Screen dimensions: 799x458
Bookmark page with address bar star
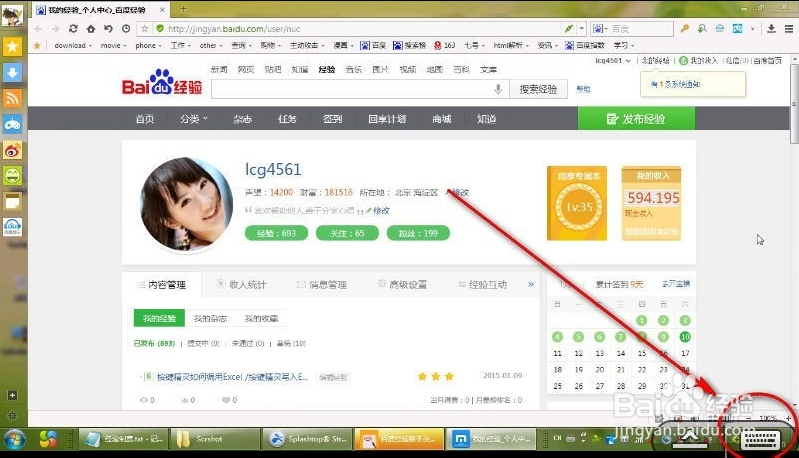point(145,29)
